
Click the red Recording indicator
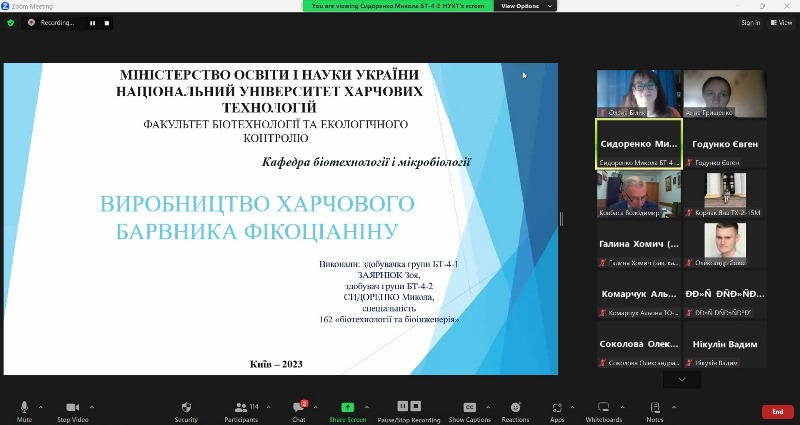pos(51,22)
